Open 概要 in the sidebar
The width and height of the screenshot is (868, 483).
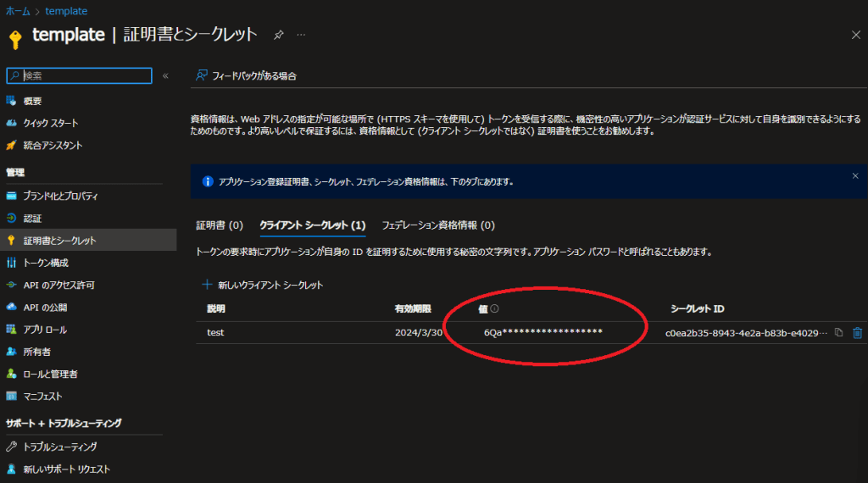[x=32, y=101]
